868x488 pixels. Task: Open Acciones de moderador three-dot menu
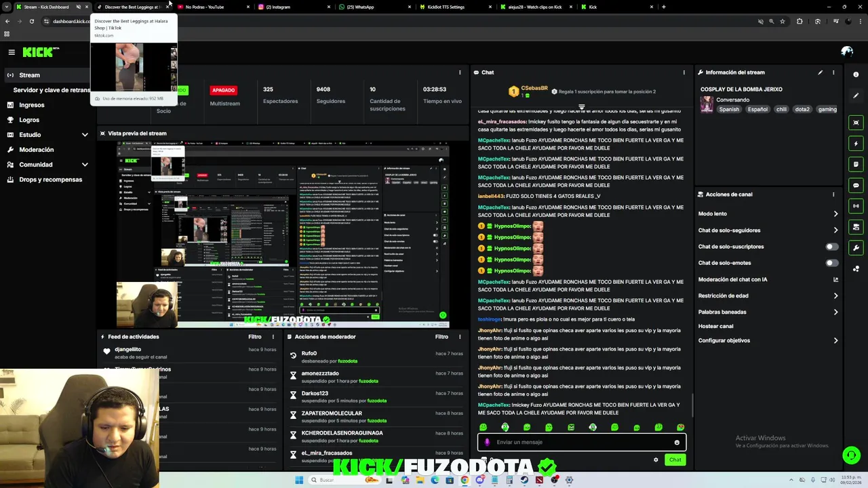pyautogui.click(x=460, y=337)
